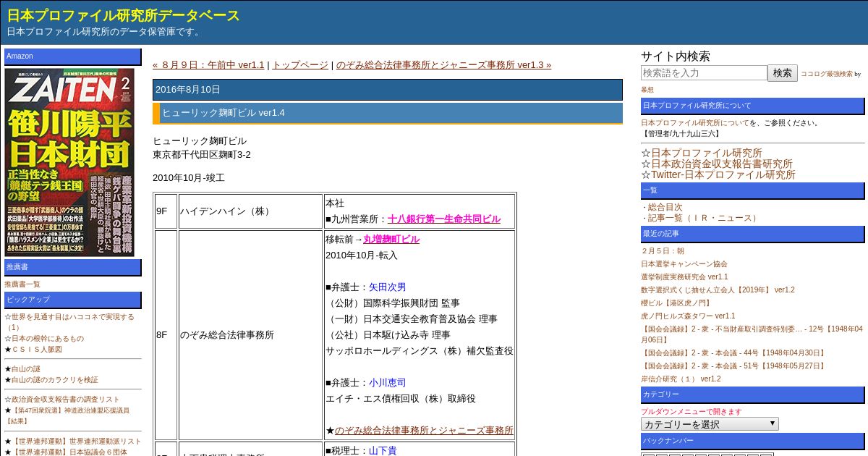This screenshot has height=456, width=868.
Task: Select 9F floor cell in table
Action: coord(166,211)
